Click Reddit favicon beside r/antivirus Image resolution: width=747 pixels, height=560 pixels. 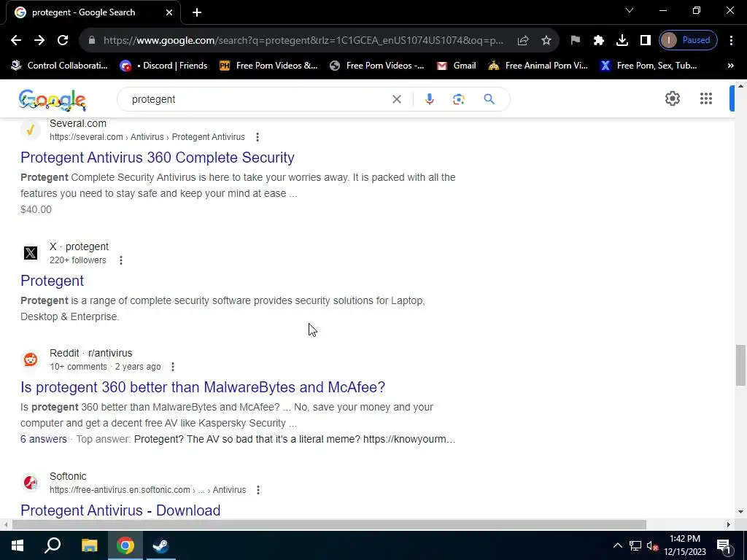31,359
